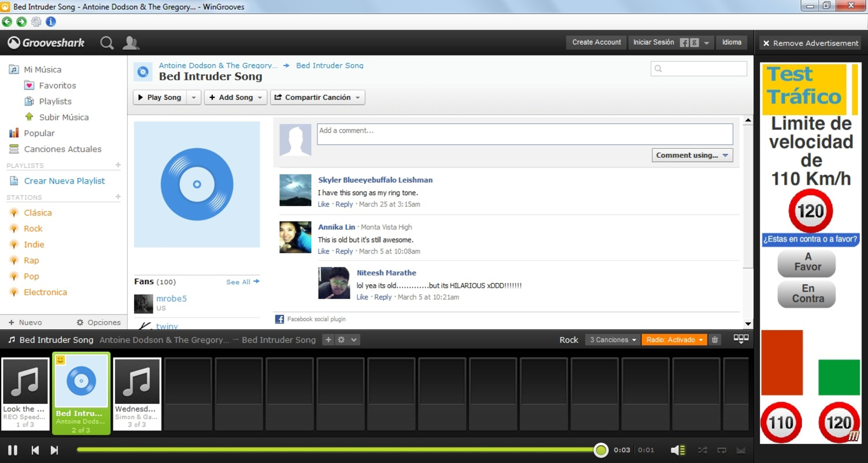Open the blue info icon
Screen dimensions: 868x463
[x=51, y=22]
